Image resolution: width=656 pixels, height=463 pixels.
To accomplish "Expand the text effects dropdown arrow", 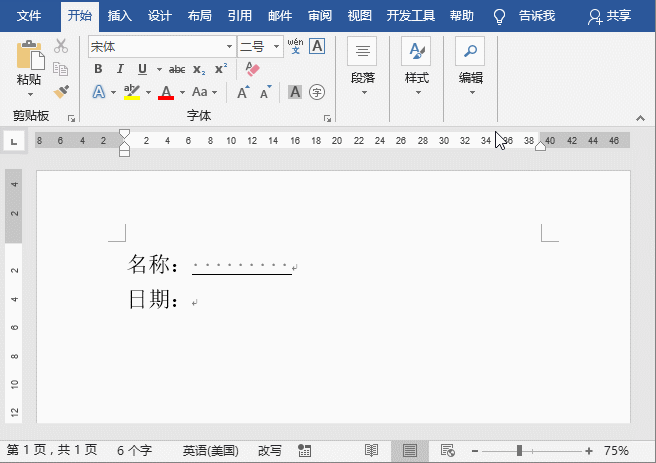I will (x=113, y=92).
